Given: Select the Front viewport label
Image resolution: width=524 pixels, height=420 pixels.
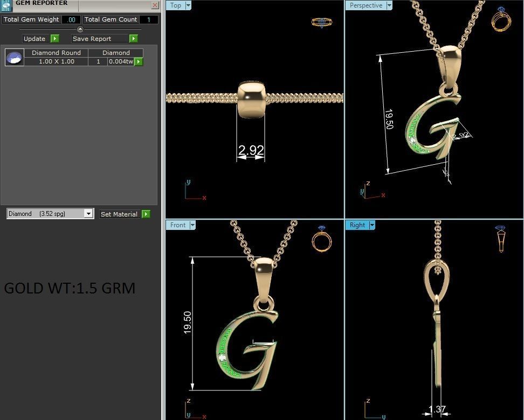Looking at the screenshot, I should tap(178, 225).
